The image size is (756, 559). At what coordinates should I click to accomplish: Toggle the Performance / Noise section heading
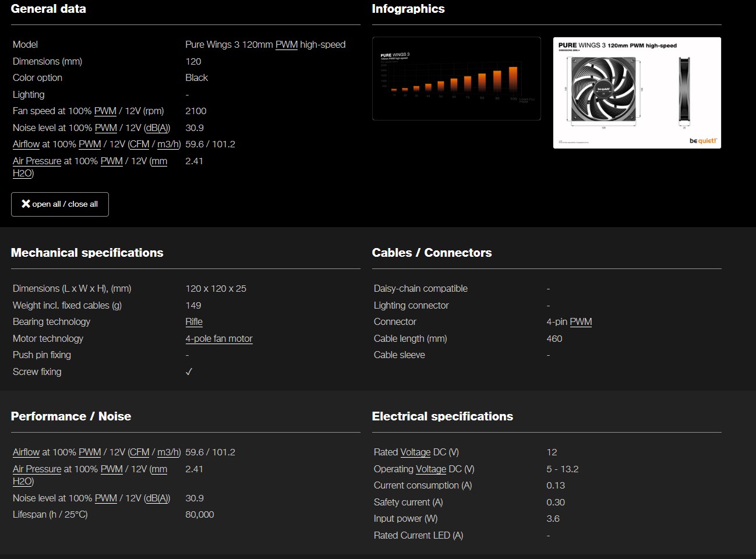(71, 416)
